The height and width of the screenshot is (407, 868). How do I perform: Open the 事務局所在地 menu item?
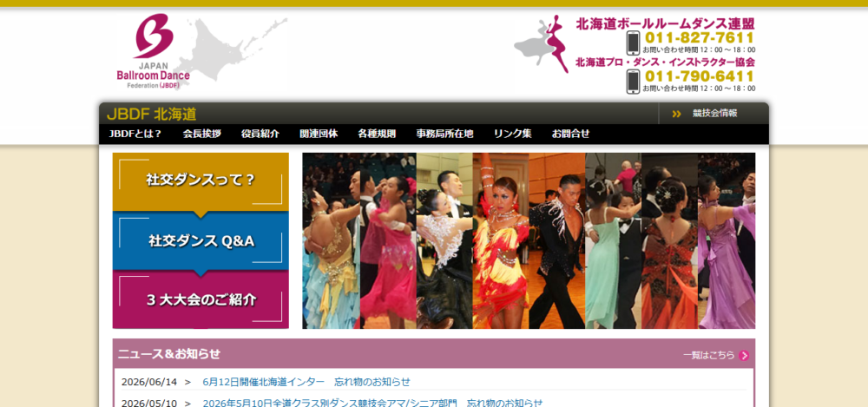coord(445,134)
